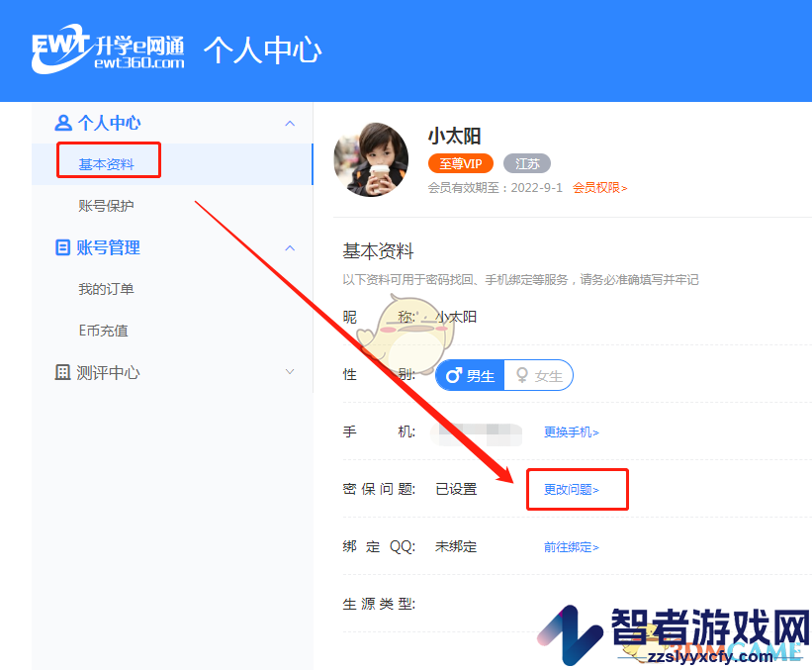812x670 pixels.
Task: Click the 前往绑定> link for QQ
Action: [572, 546]
